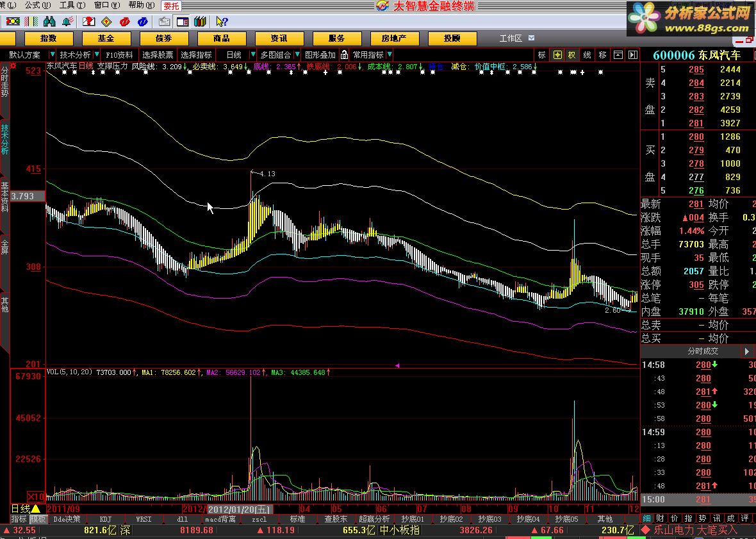The width and height of the screenshot is (756, 539).
Task: Select the 财 tab in the bottom-right
Action: click(660, 518)
